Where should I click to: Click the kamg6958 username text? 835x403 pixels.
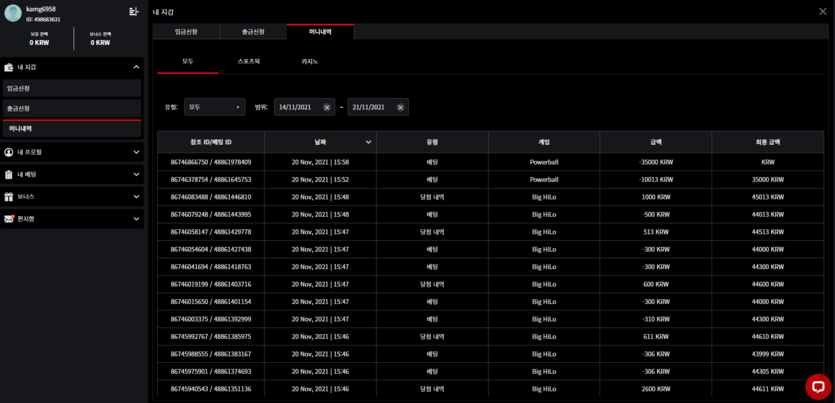(40, 9)
